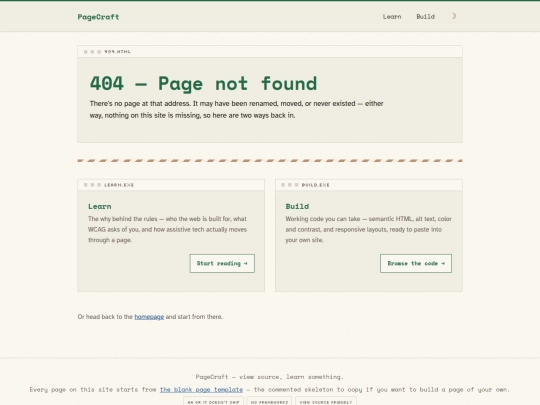Click the 'View source friendly' footer badge
This screenshot has width=540, height=405.
[x=326, y=402]
